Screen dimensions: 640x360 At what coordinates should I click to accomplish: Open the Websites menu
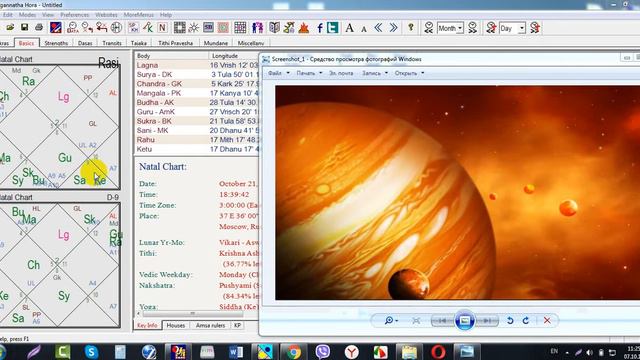(106, 15)
